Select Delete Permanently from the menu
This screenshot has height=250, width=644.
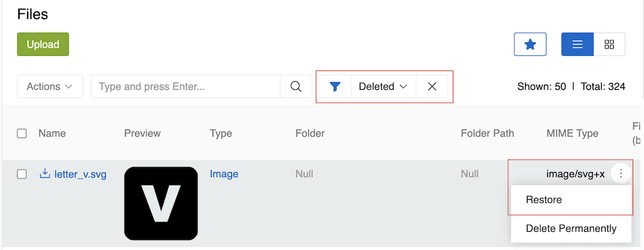[x=571, y=228]
